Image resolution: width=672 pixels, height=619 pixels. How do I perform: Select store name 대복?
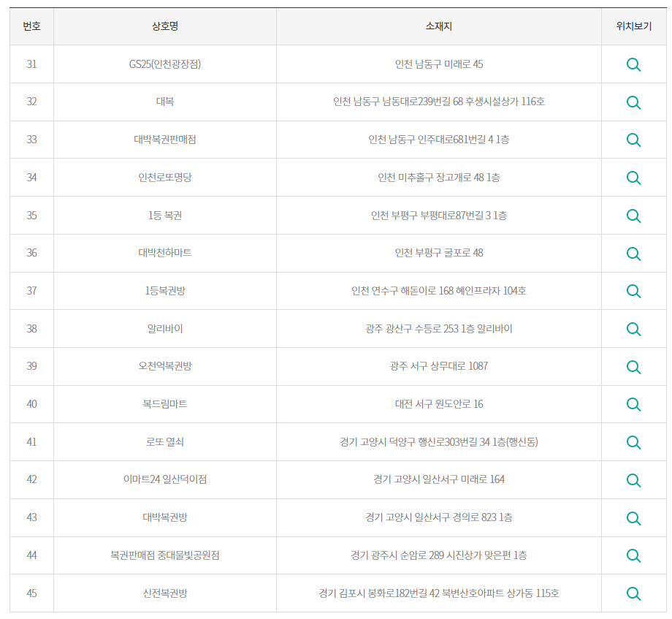(165, 102)
